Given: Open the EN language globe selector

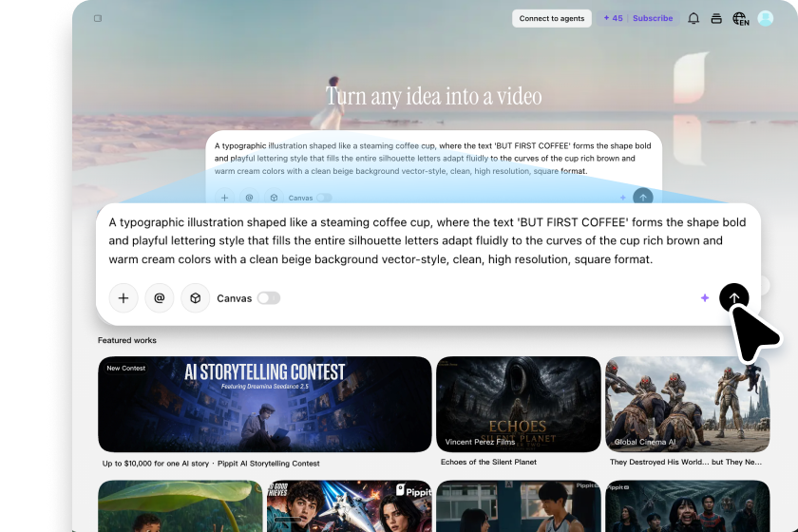Looking at the screenshot, I should point(740,19).
